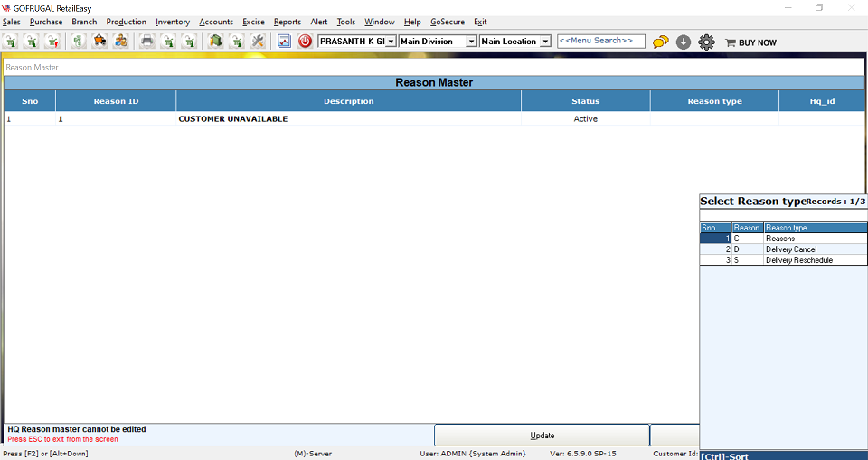Viewport: 868px width, 460px height.
Task: Click the printer icon in toolbar
Action: coord(146,42)
